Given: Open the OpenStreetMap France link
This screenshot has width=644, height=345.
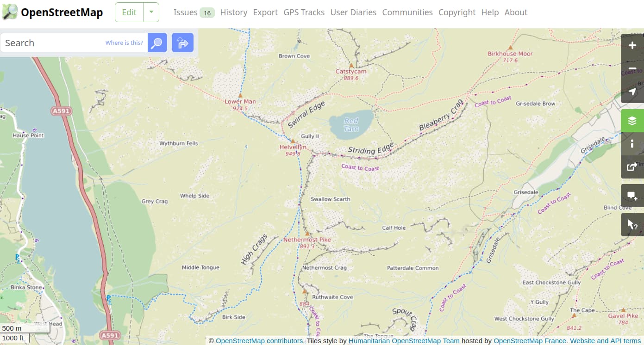Looking at the screenshot, I should point(530,341).
